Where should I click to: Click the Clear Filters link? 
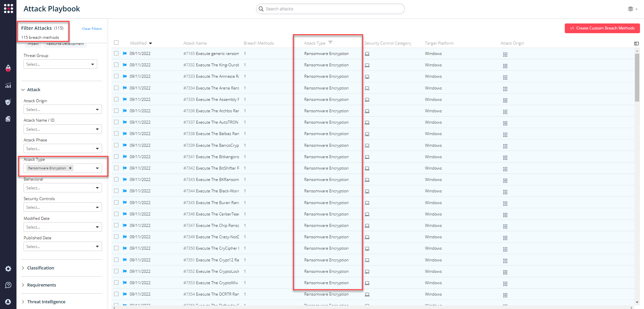click(x=92, y=28)
